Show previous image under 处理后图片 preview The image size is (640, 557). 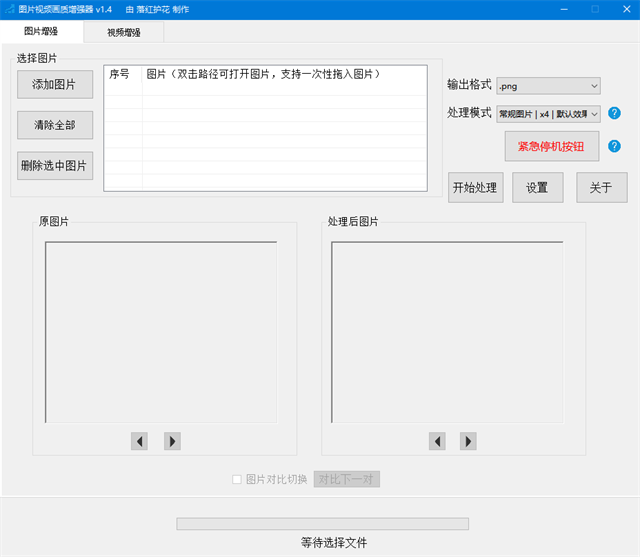(x=437, y=441)
